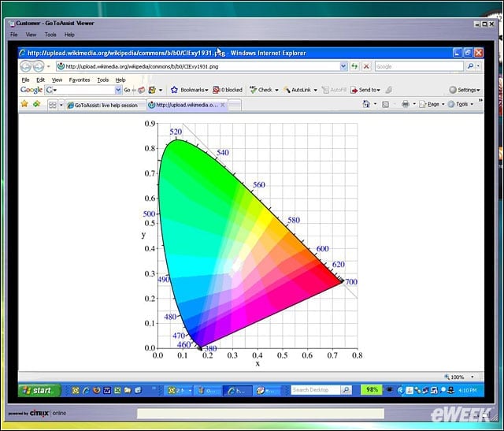The height and width of the screenshot is (431, 504).
Task: Expand the address bar history dropdown
Action: [343, 66]
